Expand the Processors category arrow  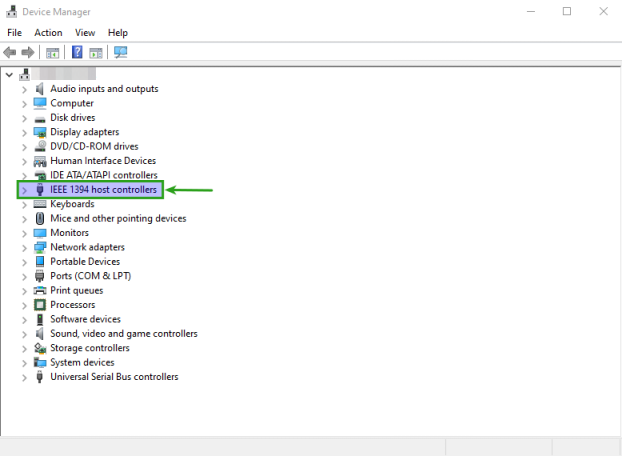tap(24, 305)
